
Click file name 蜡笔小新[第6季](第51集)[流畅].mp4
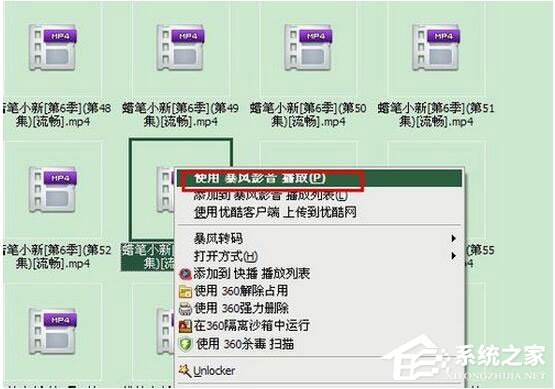click(x=436, y=115)
